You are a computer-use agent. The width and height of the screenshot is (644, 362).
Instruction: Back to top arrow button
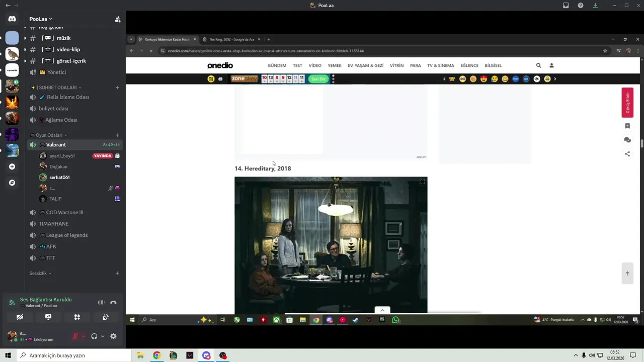pyautogui.click(x=627, y=274)
